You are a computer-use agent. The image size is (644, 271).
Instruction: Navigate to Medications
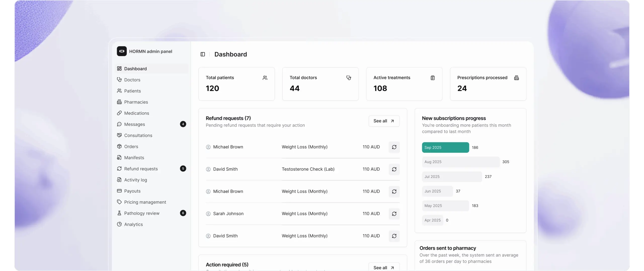[151, 113]
